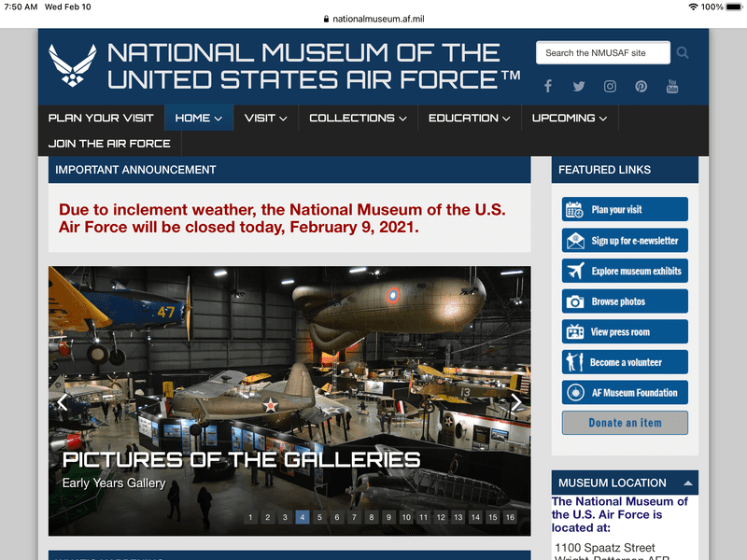
Task: Open JOIN THE AIR FORCE menu item
Action: [109, 144]
